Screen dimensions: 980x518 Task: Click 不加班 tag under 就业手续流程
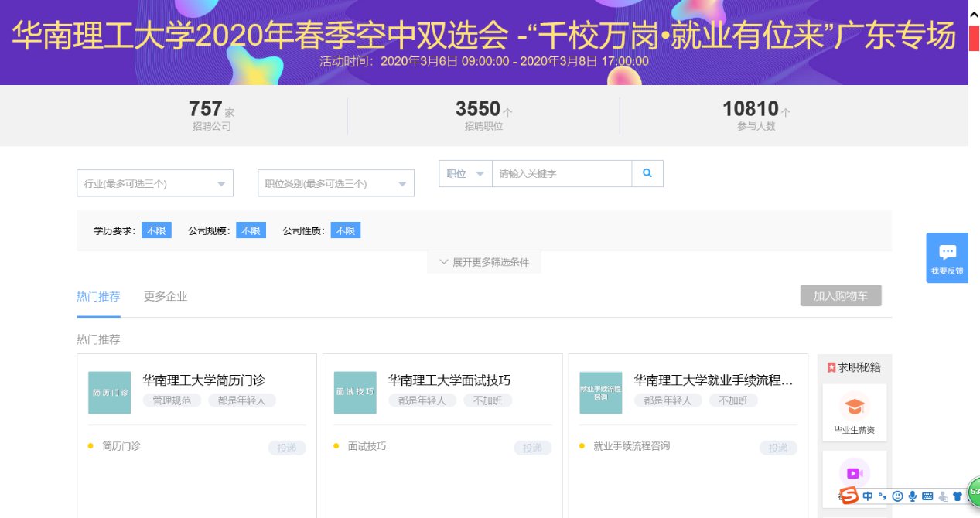[x=733, y=400]
